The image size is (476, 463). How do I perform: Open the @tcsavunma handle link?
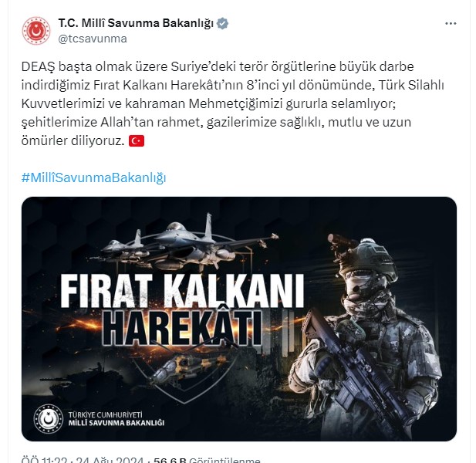pos(93,39)
